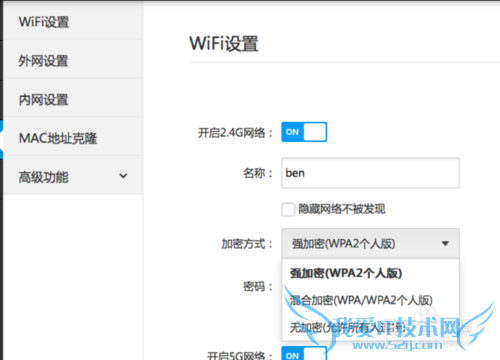Click the 名称 label

pos(258,173)
